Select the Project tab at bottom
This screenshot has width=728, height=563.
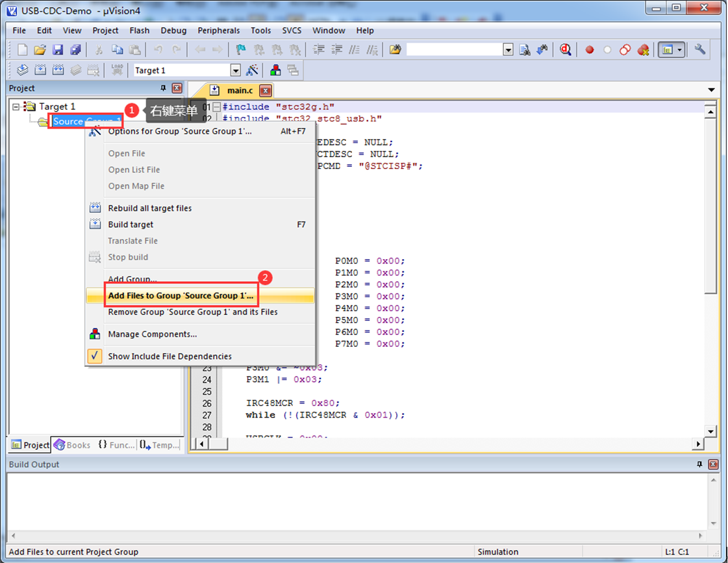[30, 445]
